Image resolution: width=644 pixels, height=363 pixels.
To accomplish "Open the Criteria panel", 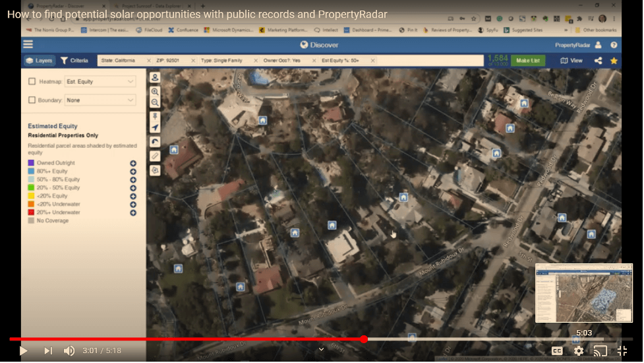I will 74,61.
